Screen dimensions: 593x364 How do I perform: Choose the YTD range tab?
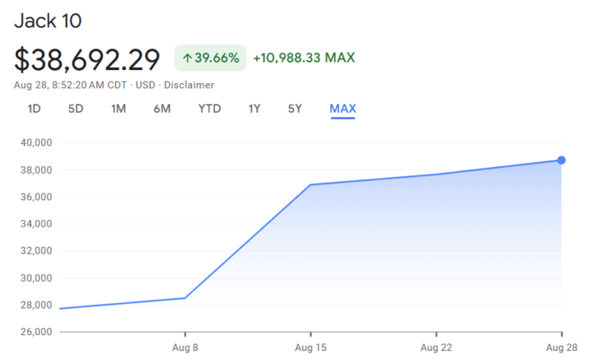pyautogui.click(x=209, y=109)
